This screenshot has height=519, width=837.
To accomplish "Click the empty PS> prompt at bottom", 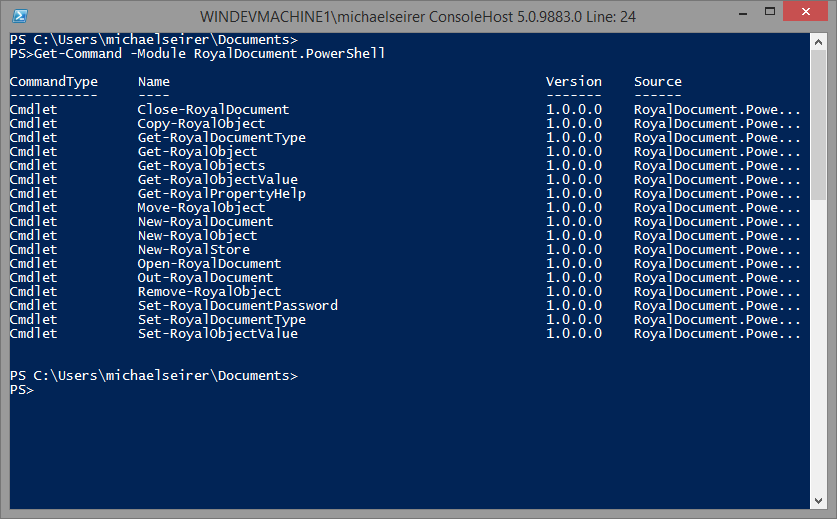I will click(22, 389).
